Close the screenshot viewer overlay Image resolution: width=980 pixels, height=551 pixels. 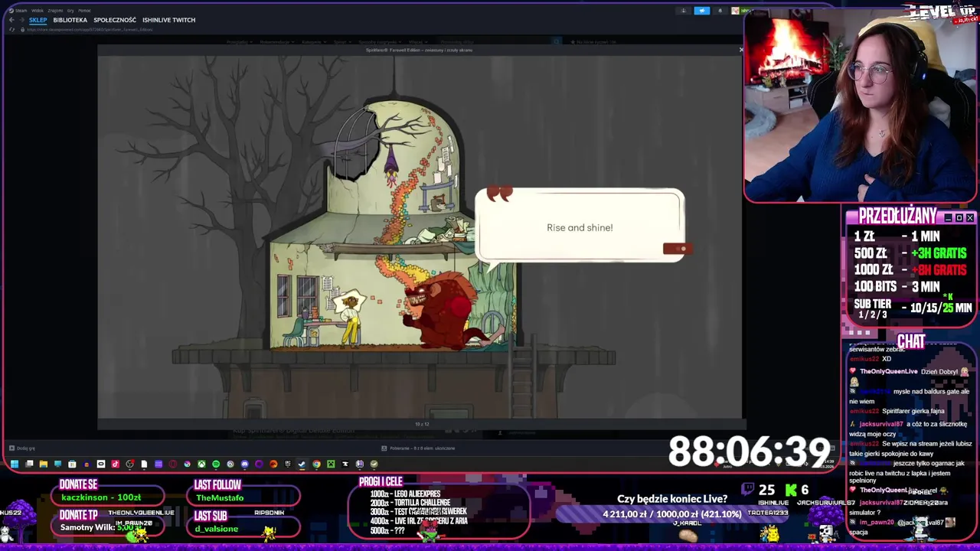[740, 50]
